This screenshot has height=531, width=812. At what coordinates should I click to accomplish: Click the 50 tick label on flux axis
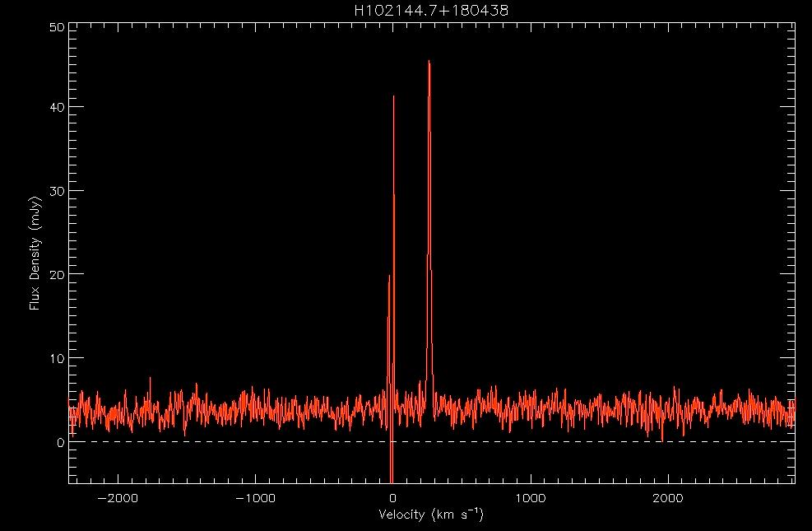56,28
